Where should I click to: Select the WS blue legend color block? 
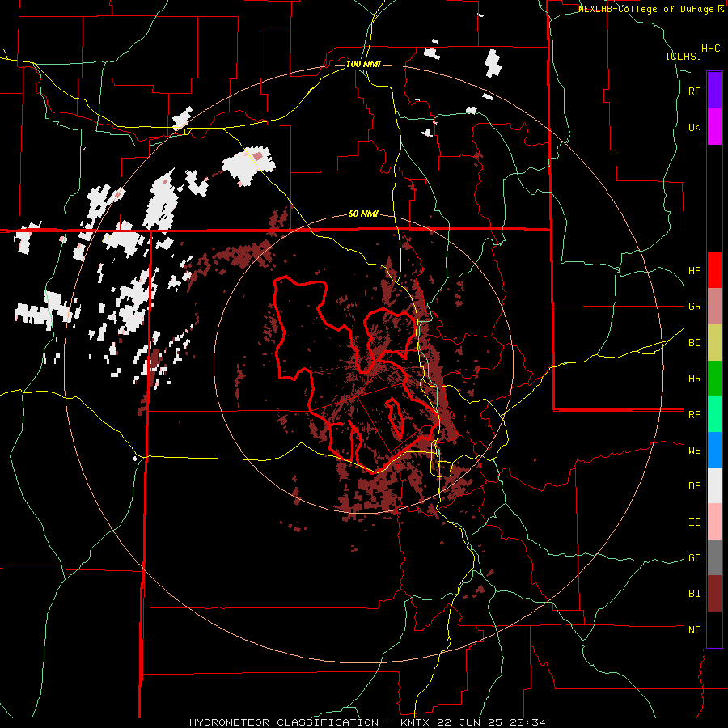[x=714, y=450]
